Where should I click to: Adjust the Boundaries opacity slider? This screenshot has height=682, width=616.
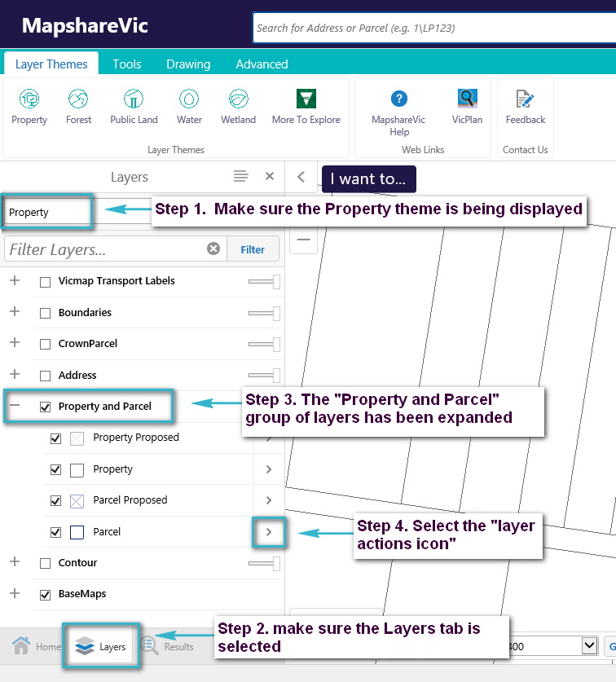264,313
